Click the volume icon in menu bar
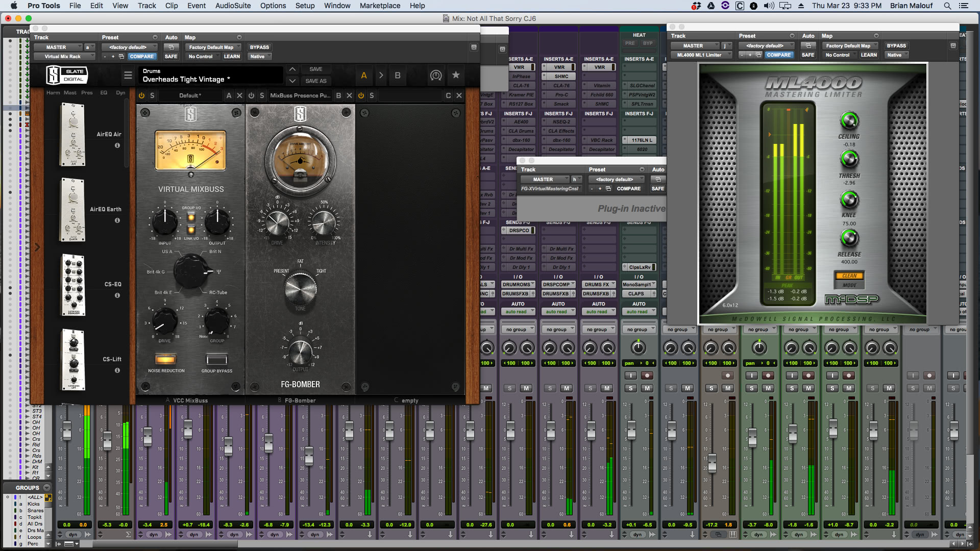980x551 pixels. point(769,6)
